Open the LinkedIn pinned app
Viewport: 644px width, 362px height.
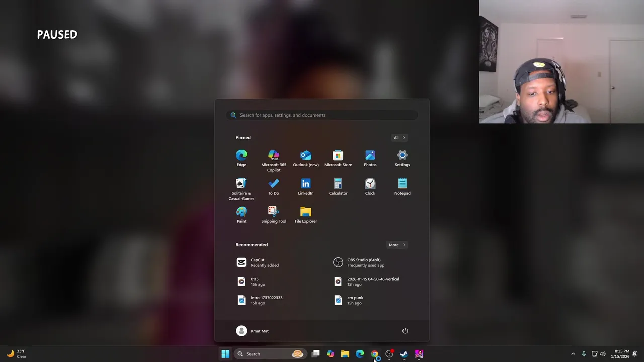click(x=306, y=187)
